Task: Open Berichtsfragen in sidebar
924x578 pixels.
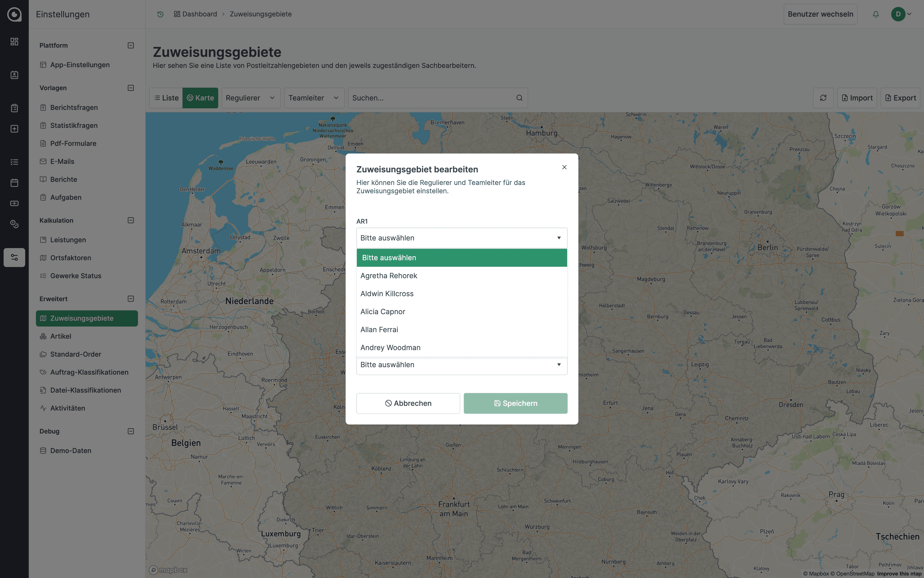Action: click(87, 107)
